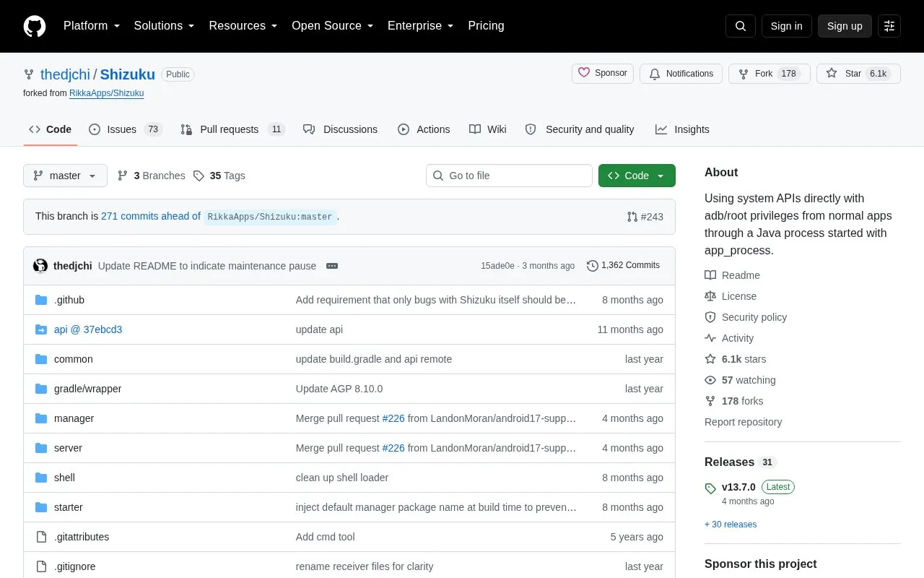The width and height of the screenshot is (924, 578).
Task: Click the Notifications bell button
Action: [x=681, y=74]
